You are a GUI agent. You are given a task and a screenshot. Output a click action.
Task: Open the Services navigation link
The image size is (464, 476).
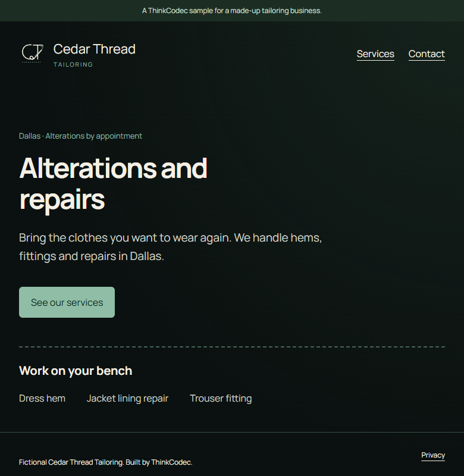(x=375, y=54)
